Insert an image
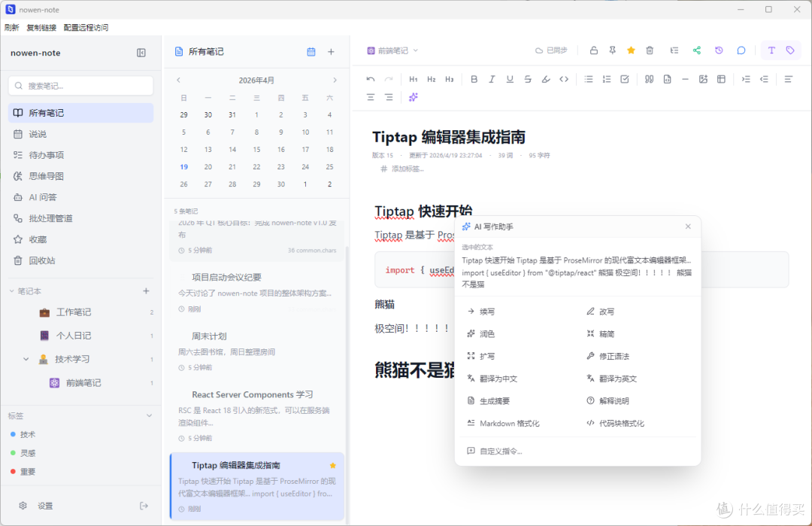The image size is (812, 526). (x=703, y=79)
